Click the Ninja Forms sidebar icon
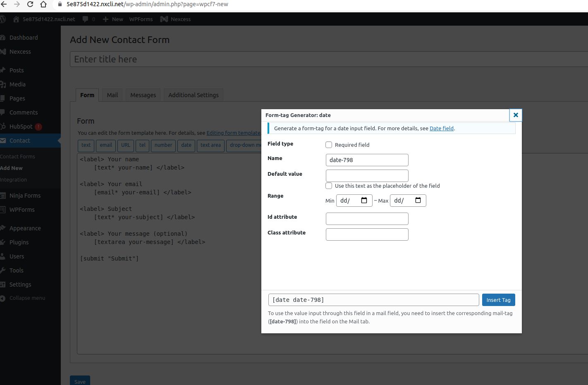The width and height of the screenshot is (588, 385). pos(3,196)
